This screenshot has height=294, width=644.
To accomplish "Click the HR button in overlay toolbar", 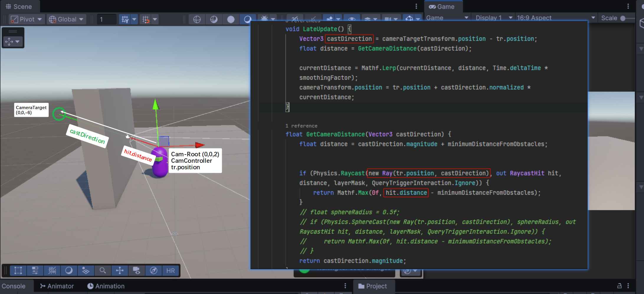I will click(171, 270).
